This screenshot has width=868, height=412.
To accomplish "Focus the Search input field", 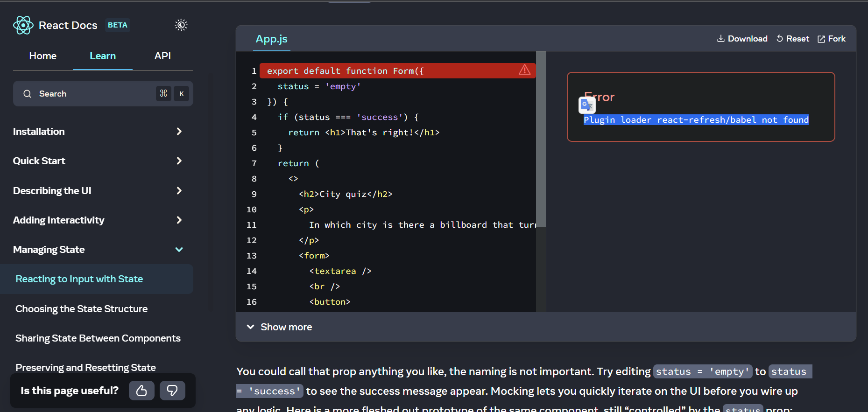I will [x=103, y=94].
